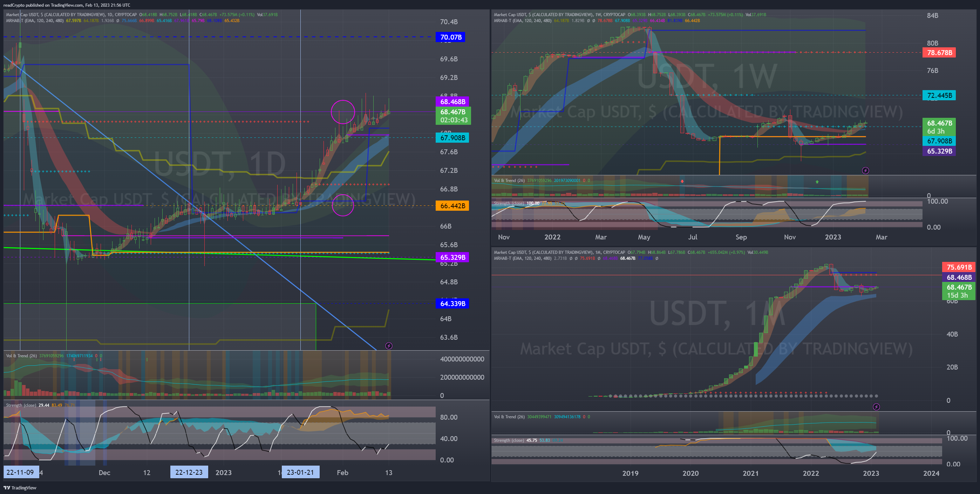Open Vol & Trend (26) legend on 1W chart
The height and width of the screenshot is (494, 980).
tap(509, 181)
